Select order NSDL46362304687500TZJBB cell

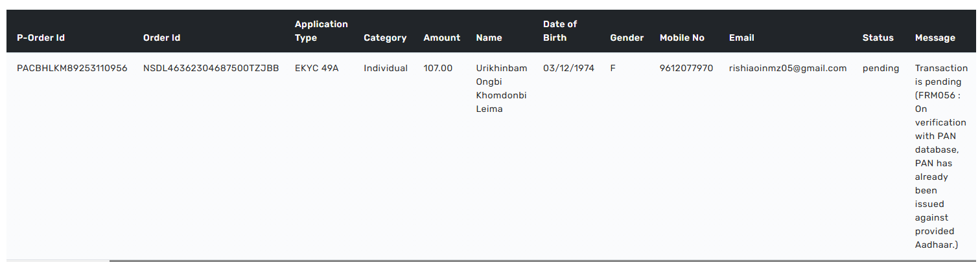tap(211, 68)
